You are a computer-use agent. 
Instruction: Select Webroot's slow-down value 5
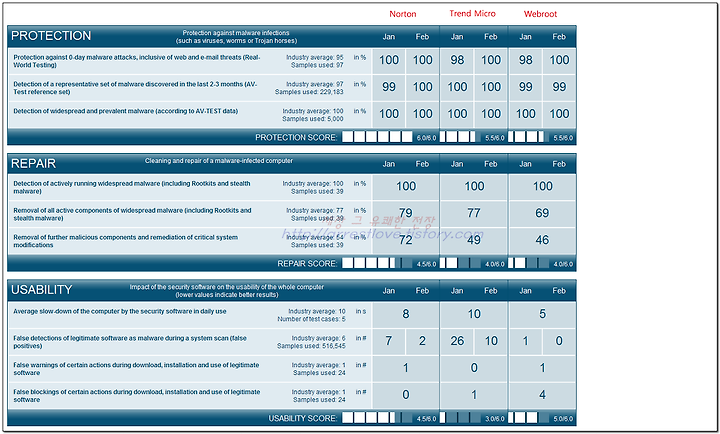pos(542,314)
